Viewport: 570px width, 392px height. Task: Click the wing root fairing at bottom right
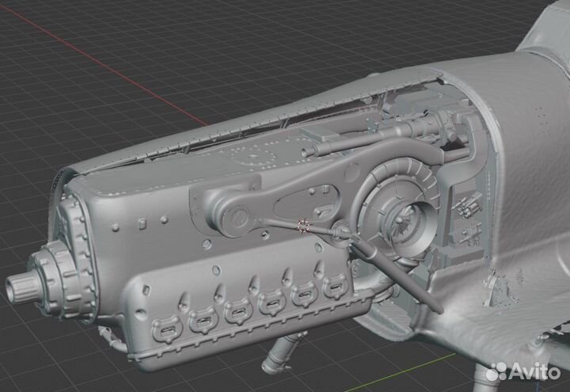(x=475, y=317)
